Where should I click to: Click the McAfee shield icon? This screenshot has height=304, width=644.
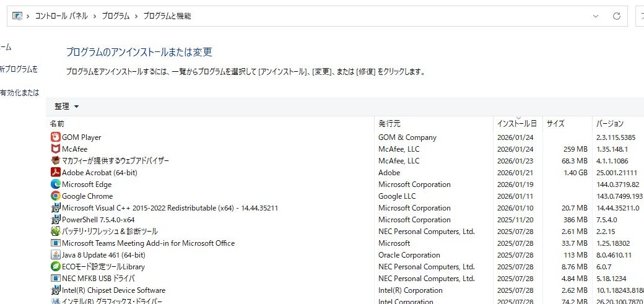tap(55, 149)
